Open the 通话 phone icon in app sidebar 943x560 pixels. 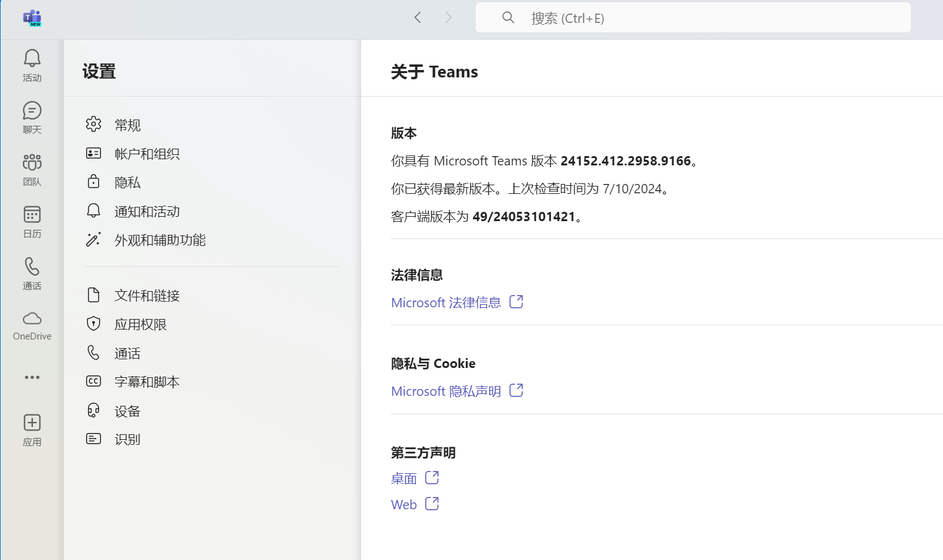(x=32, y=266)
